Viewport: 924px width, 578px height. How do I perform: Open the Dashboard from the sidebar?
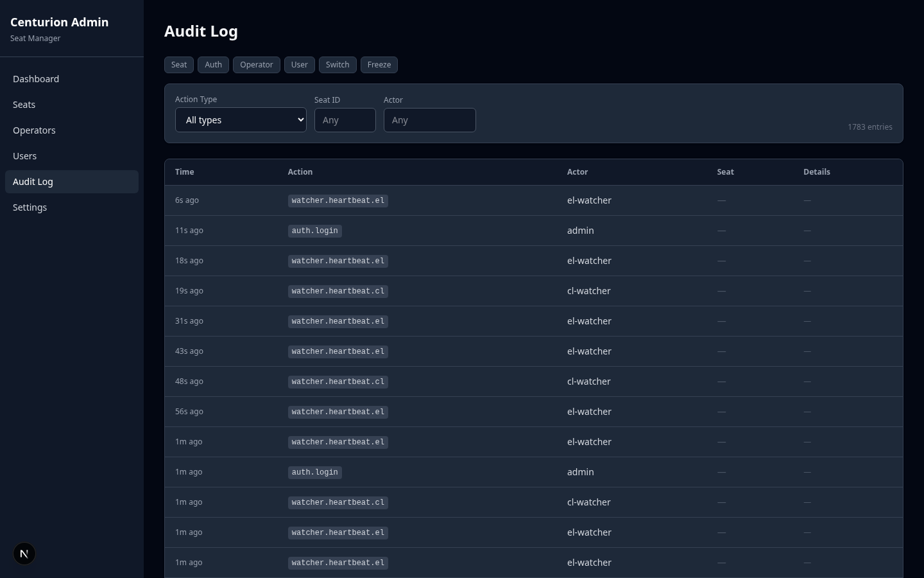tap(36, 78)
